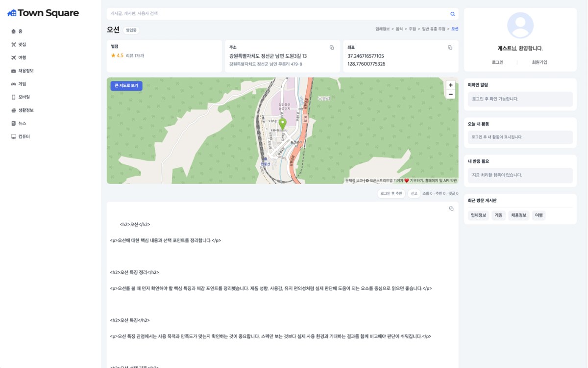588x368 pixels.
Task: Copy post content with copy icon
Action: tap(451, 209)
